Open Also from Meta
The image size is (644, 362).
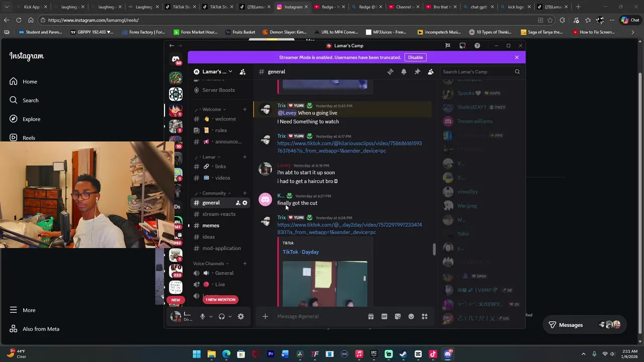(x=34, y=329)
